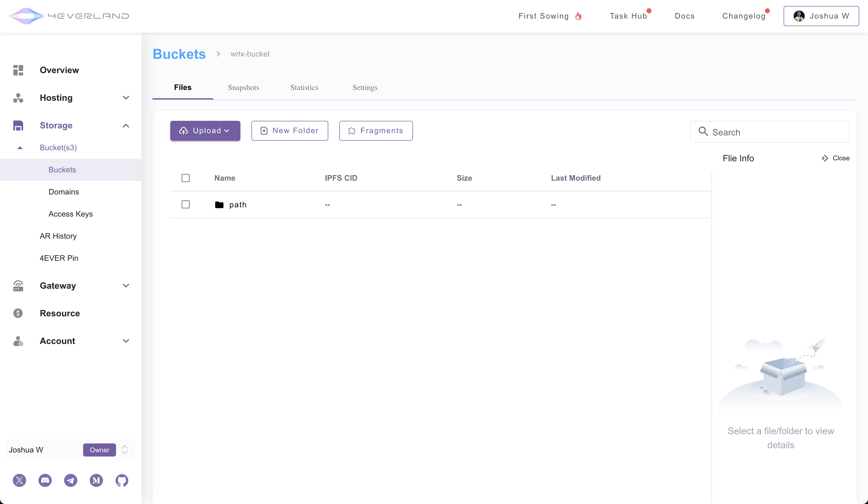Image resolution: width=868 pixels, height=504 pixels.
Task: Click the 4EVERLAND logo
Action: [69, 16]
